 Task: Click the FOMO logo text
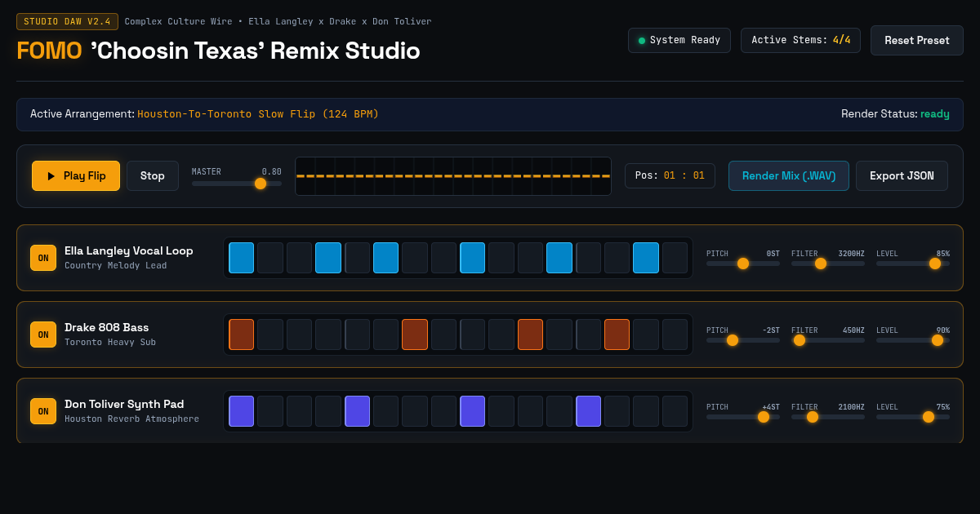49,51
